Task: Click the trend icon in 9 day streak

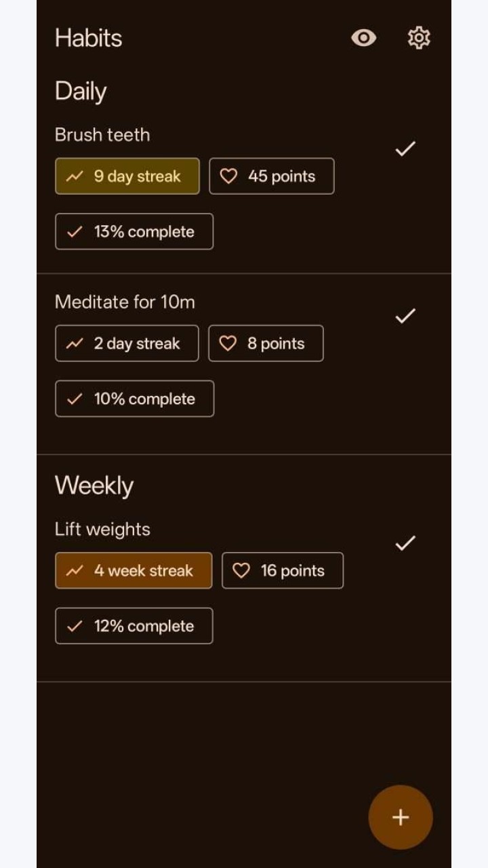Action: pos(75,177)
